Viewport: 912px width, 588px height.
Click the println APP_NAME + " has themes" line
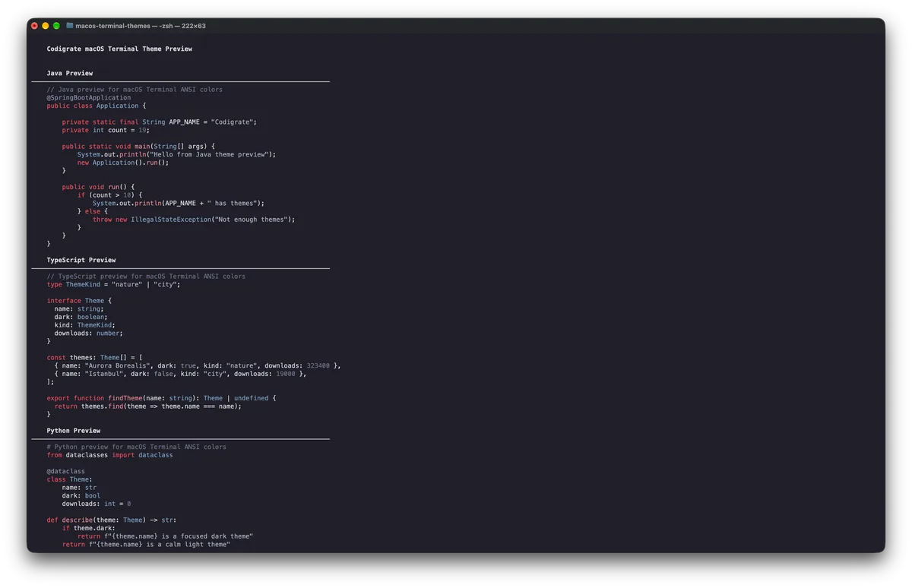point(179,203)
